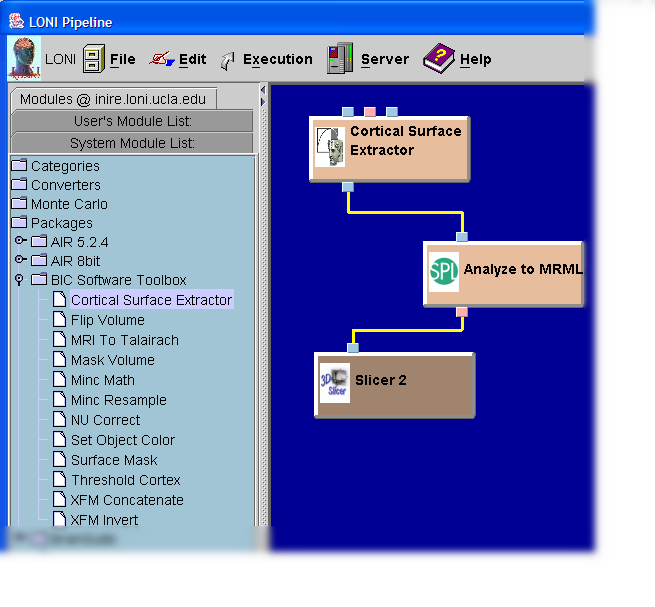Select the 3D Slicer module icon
The image size is (655, 607).
pos(334,383)
